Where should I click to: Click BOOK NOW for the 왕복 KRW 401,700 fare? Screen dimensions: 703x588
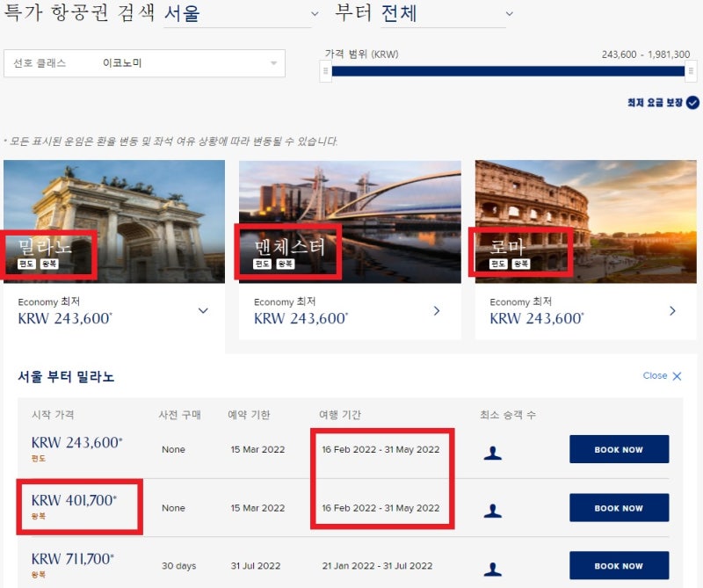(x=619, y=508)
